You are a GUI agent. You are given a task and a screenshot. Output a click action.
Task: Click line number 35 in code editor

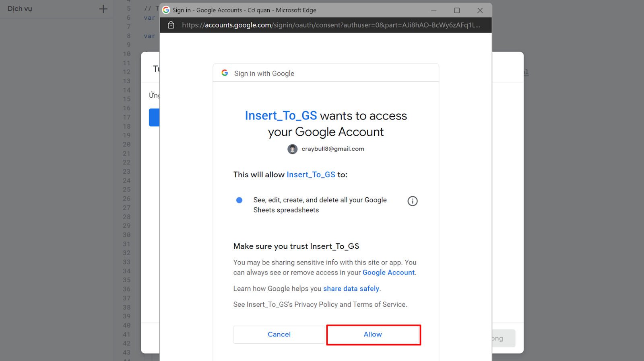point(127,280)
